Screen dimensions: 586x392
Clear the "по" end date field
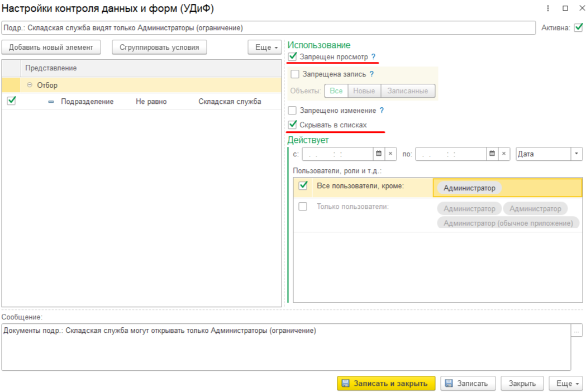click(504, 154)
